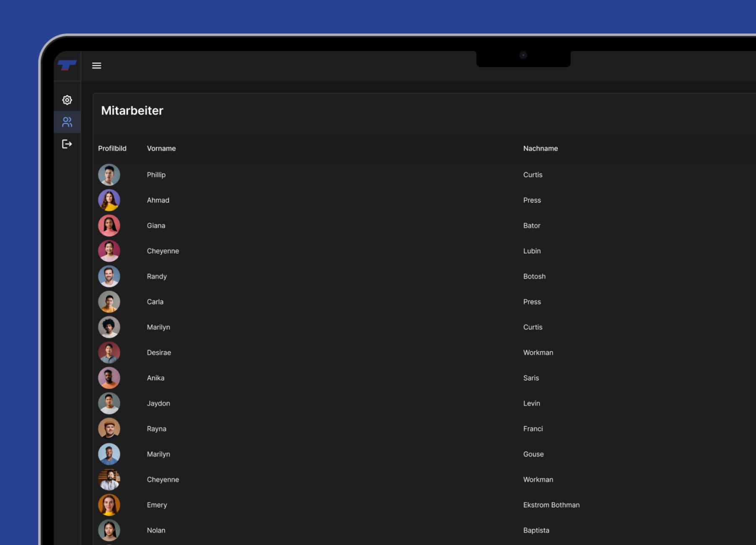
Task: Open settings via the gear icon
Action: pyautogui.click(x=67, y=100)
